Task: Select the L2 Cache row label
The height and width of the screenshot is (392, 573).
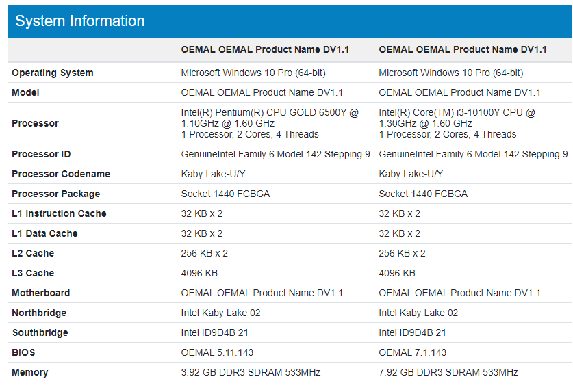Action: tap(33, 253)
